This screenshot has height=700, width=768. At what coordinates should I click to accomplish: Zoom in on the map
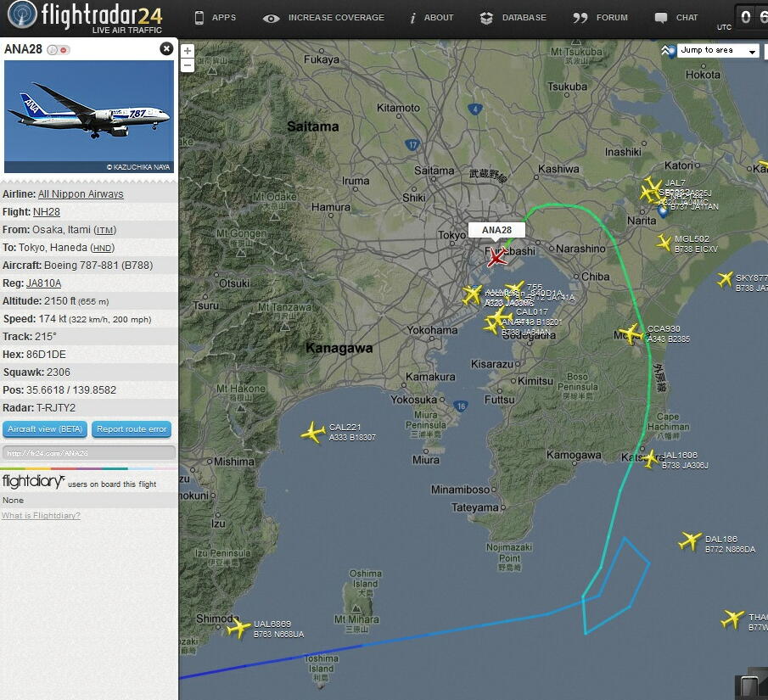pos(187,51)
